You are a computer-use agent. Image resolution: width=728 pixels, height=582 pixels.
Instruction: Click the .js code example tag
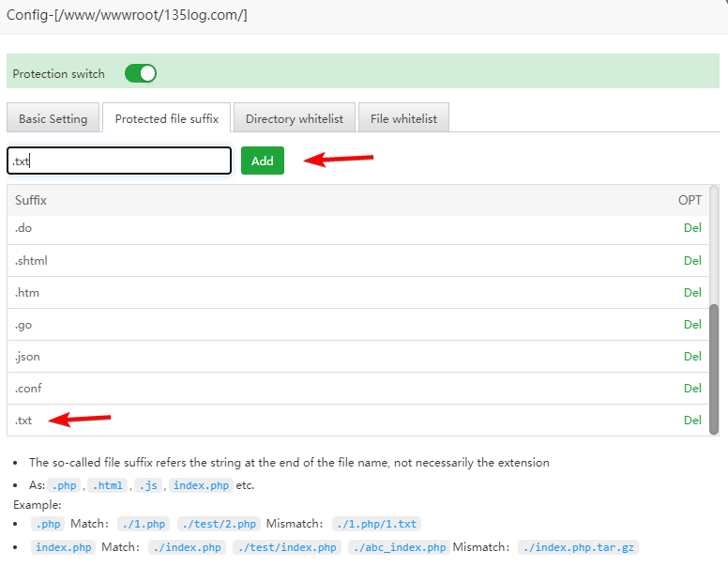click(148, 485)
